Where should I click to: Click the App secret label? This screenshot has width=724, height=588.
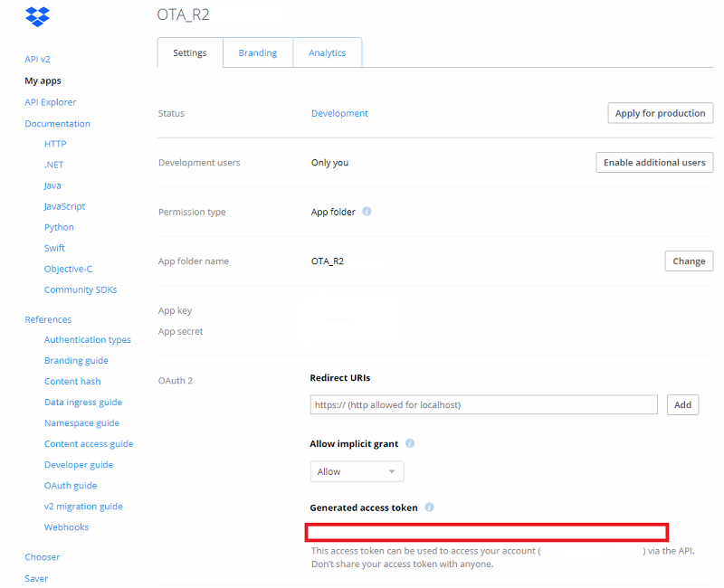(x=180, y=331)
